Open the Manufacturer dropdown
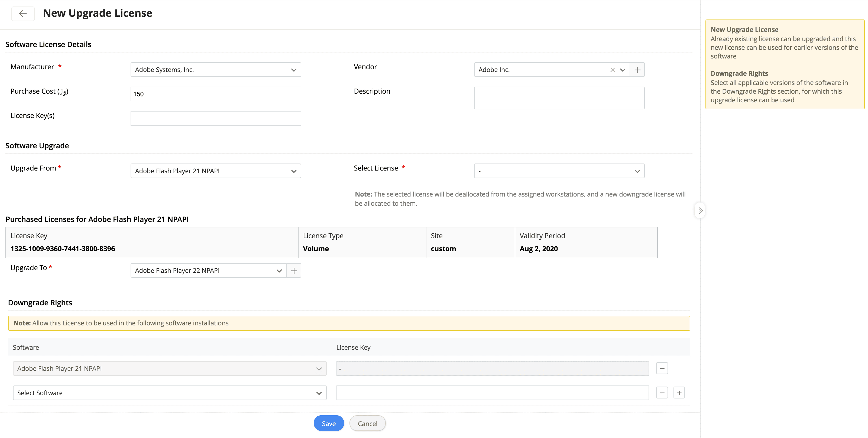This screenshot has height=438, width=868. tap(216, 70)
